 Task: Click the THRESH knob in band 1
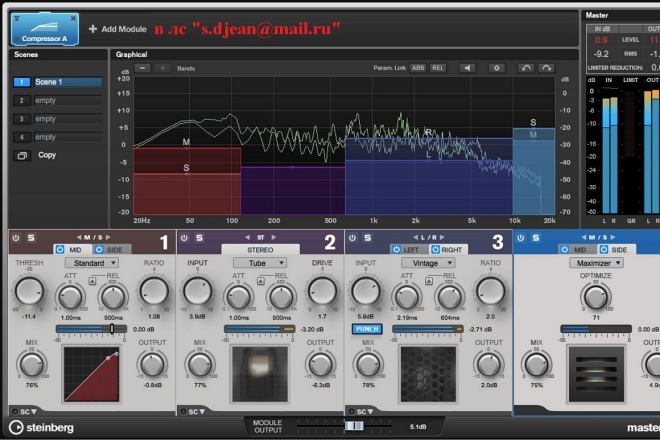(x=29, y=291)
